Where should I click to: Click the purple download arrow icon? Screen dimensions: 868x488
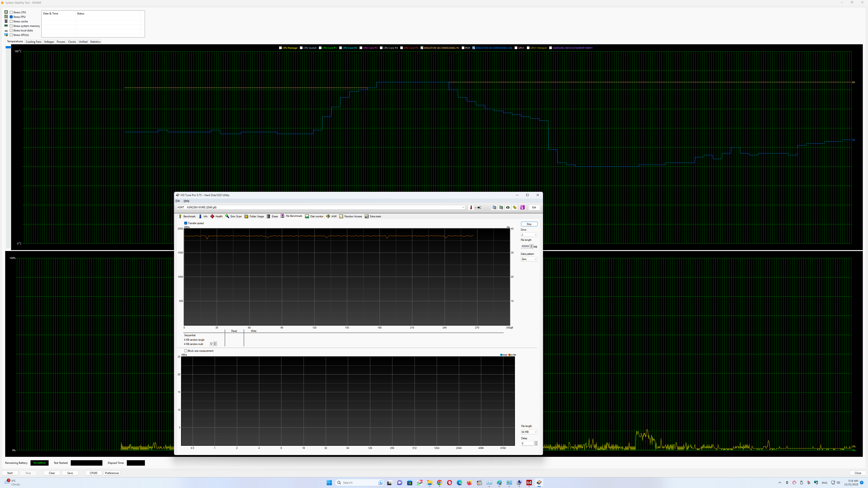coord(522,207)
